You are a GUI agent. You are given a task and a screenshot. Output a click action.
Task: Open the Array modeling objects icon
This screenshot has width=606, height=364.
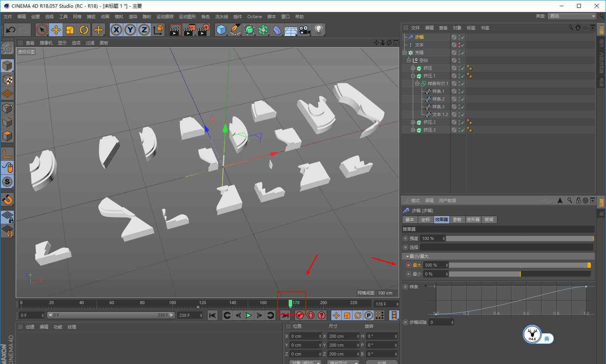pos(263,30)
